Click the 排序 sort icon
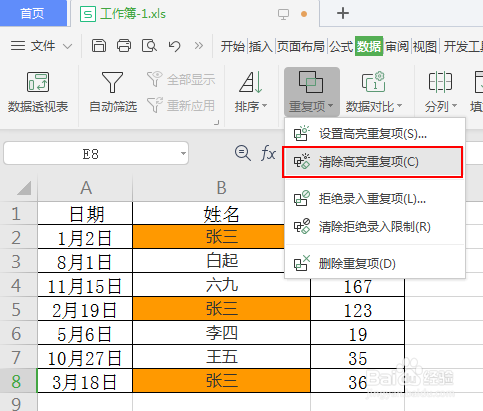This screenshot has height=411, width=483. [250, 82]
